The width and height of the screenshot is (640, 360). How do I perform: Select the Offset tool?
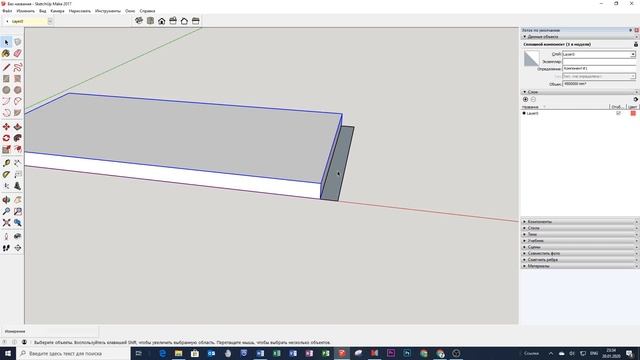click(18, 149)
